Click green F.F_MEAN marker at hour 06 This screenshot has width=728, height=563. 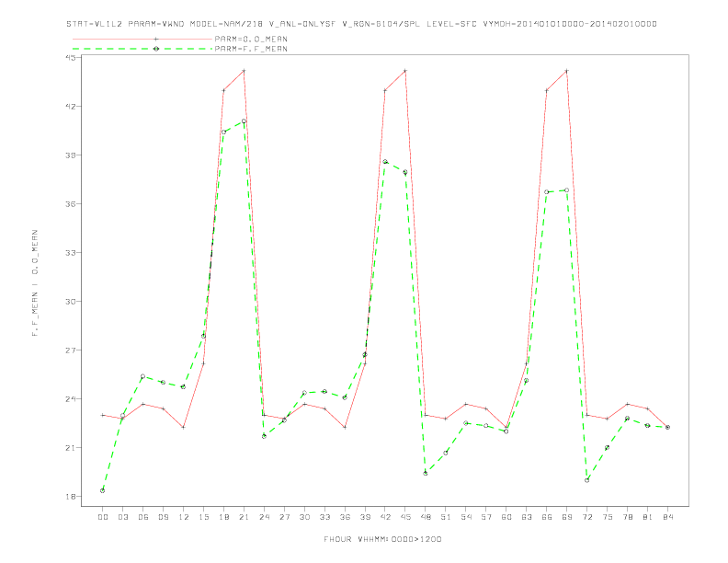tap(143, 376)
